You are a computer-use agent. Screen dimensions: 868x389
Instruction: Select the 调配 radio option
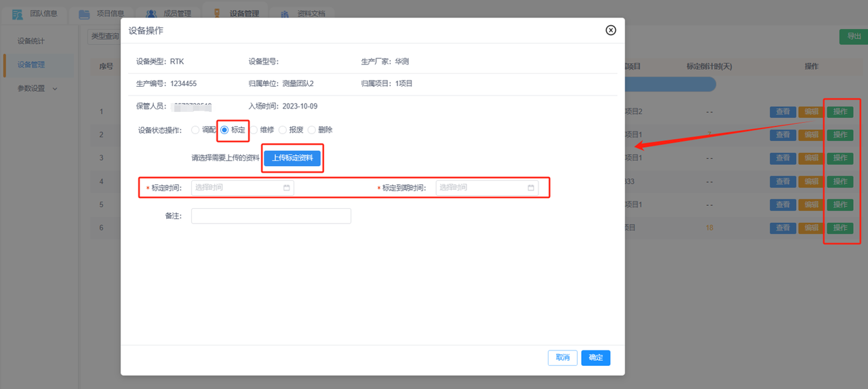click(195, 130)
